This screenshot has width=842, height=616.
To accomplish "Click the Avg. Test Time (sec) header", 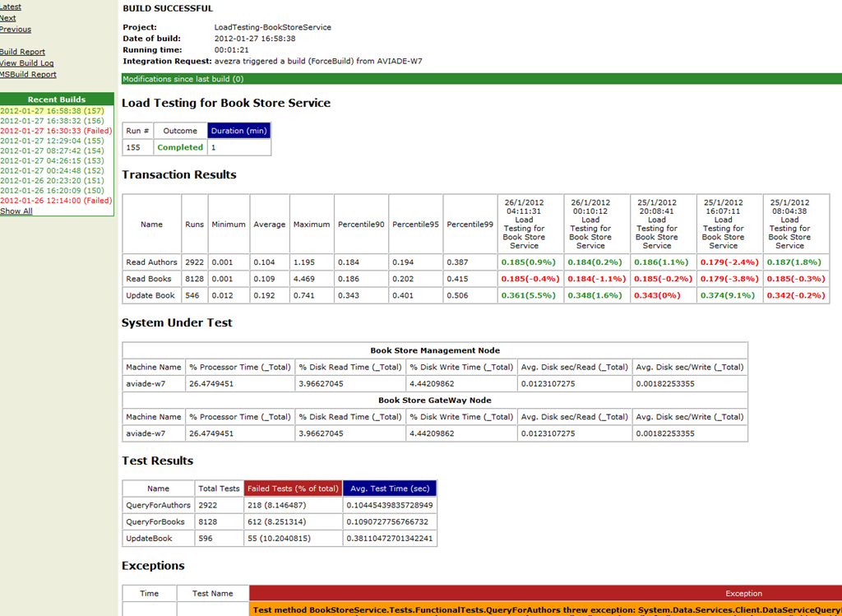I will coord(390,489).
